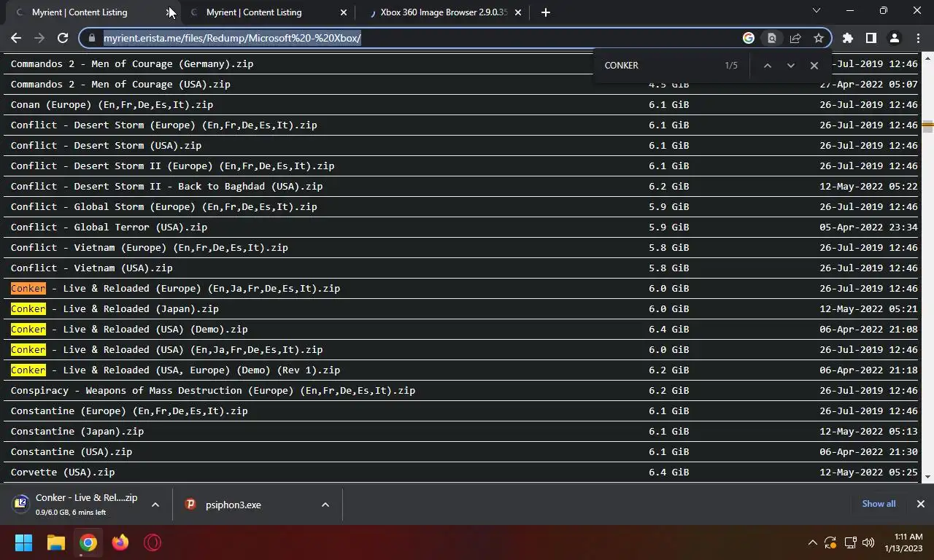Viewport: 934px width, 560px height.
Task: Open Conflict - Desert Storm II Back to Baghdad zip
Action: coord(166,186)
